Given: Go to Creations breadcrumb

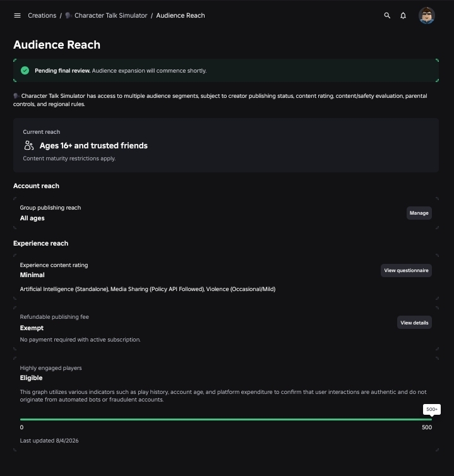Looking at the screenshot, I should click(x=42, y=16).
